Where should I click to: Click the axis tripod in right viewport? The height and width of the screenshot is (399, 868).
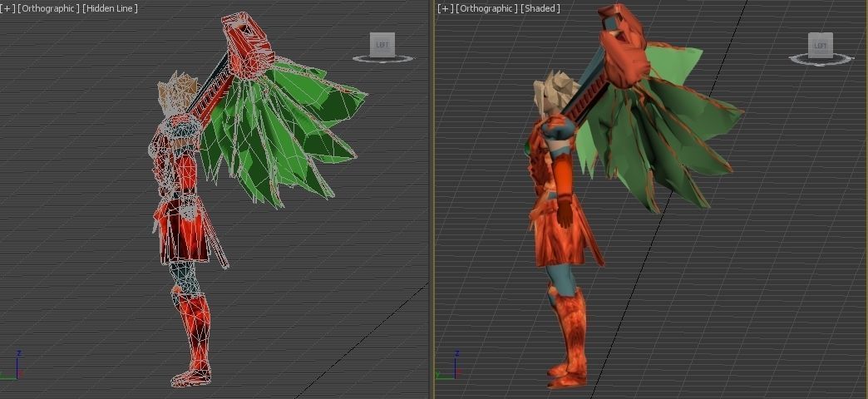tap(450, 365)
